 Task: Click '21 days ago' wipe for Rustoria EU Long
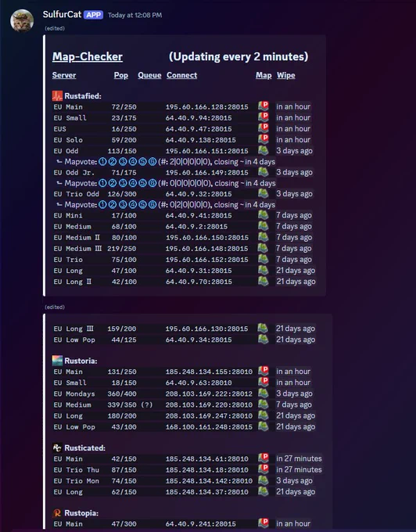point(296,415)
